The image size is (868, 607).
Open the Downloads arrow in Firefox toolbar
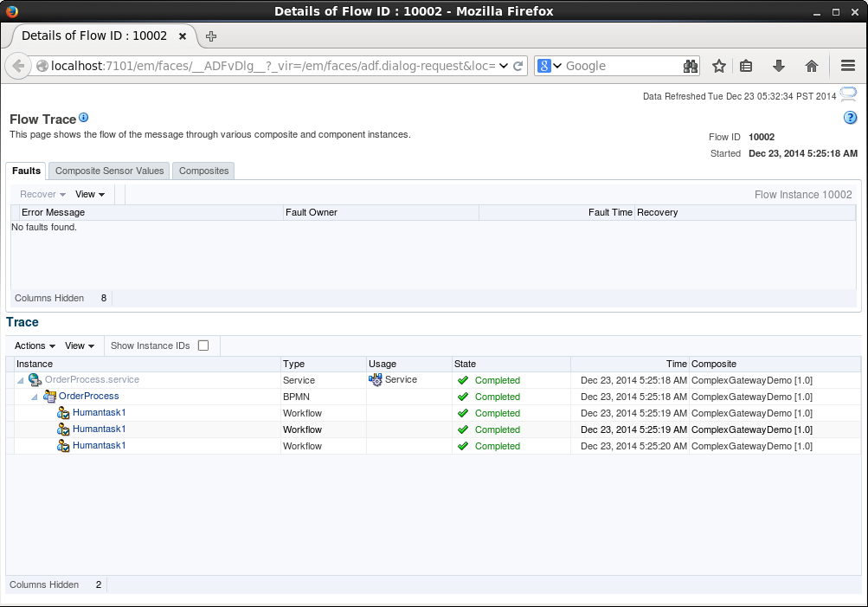coord(777,65)
